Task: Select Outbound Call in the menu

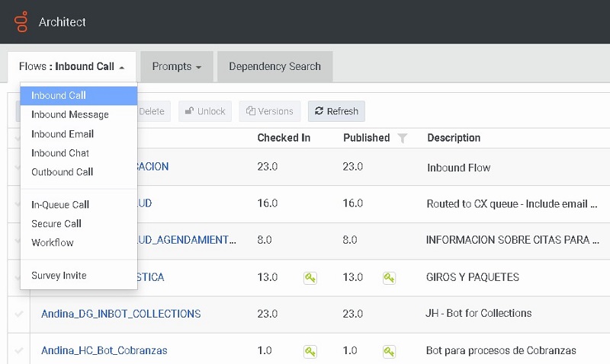Action: point(79,172)
